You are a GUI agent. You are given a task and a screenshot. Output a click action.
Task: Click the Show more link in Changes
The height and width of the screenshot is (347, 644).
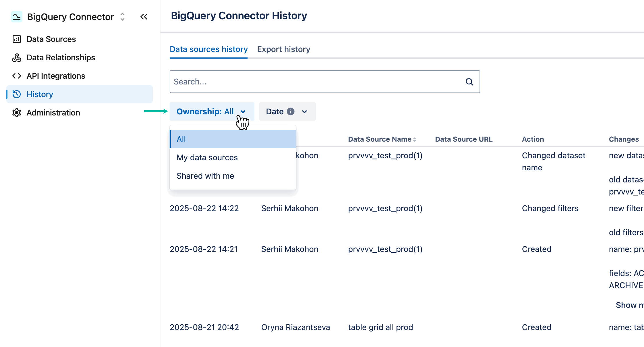click(x=630, y=305)
